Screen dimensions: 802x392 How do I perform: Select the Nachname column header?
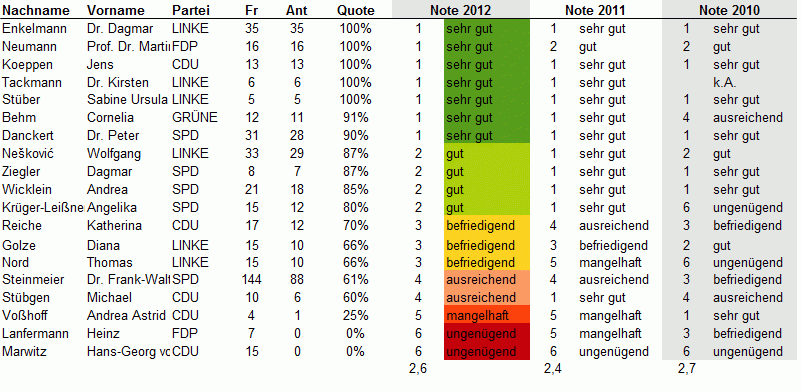click(35, 10)
